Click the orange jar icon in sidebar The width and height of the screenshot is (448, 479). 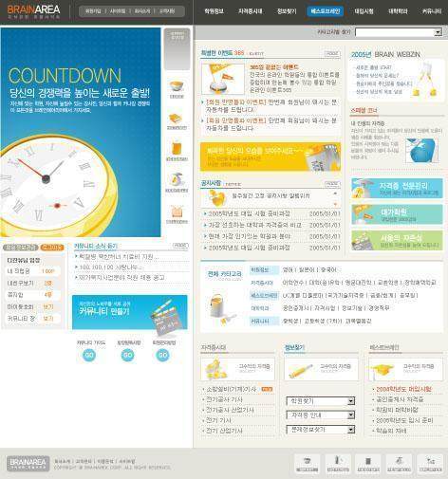177,149
